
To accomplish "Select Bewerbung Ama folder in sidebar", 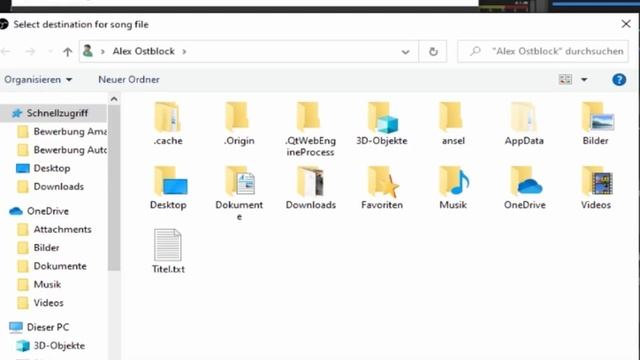I will 61,131.
